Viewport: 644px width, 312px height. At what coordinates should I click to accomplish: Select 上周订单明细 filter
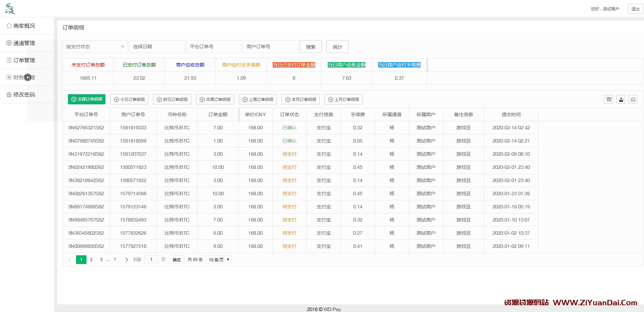point(258,99)
